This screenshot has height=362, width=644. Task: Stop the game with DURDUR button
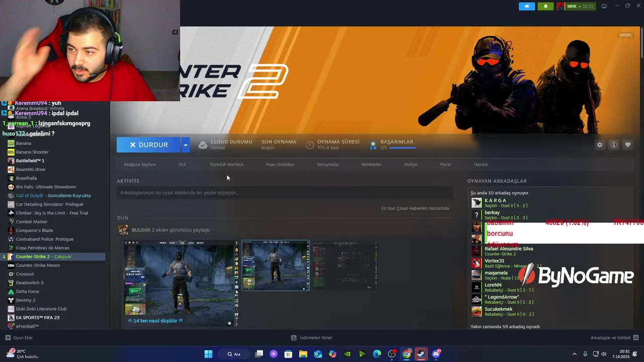click(148, 145)
